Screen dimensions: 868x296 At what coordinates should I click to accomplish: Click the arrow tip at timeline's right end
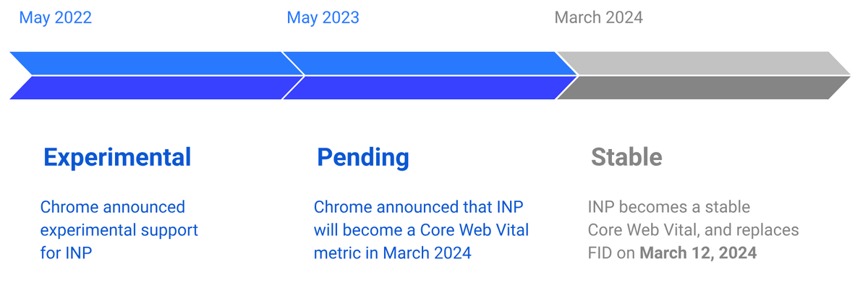pos(841,75)
